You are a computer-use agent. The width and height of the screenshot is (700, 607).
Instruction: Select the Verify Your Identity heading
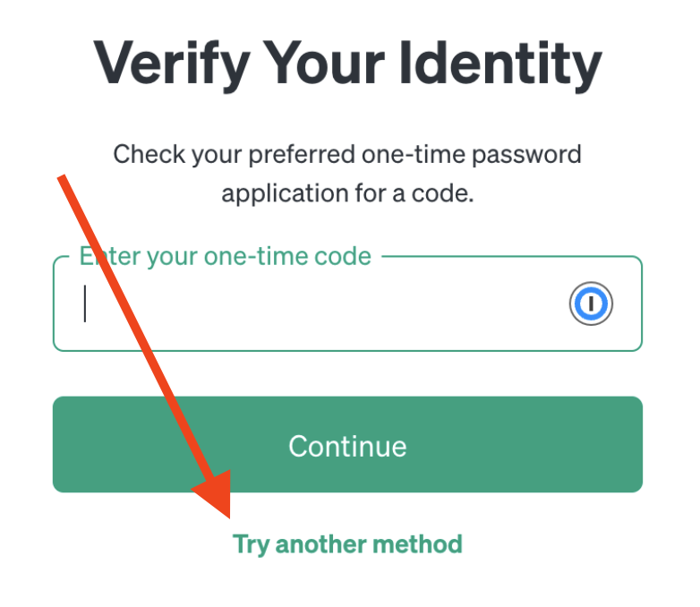tap(348, 64)
